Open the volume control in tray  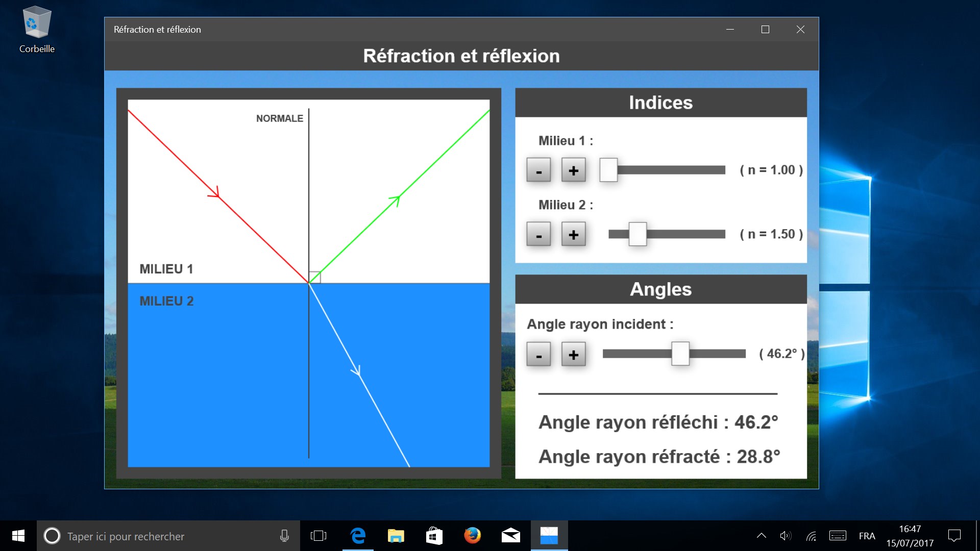pyautogui.click(x=785, y=536)
